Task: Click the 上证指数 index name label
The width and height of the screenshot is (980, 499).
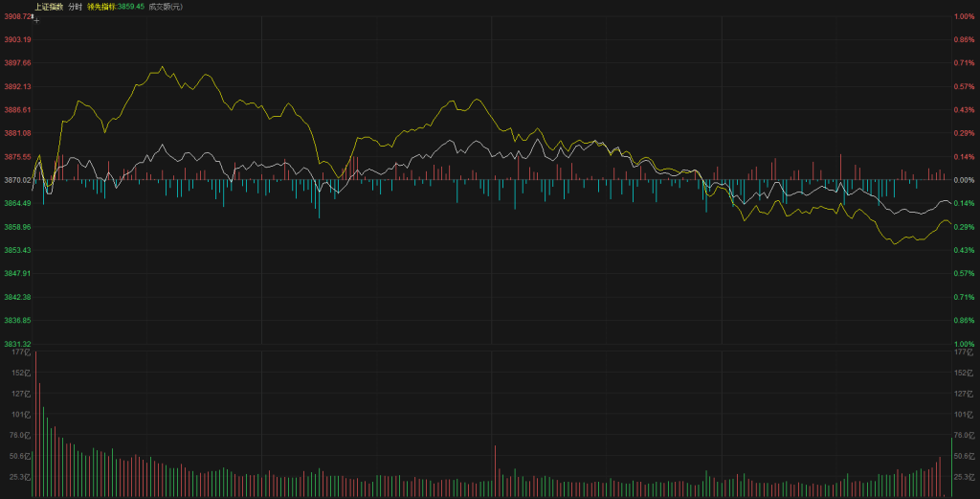Action: pyautogui.click(x=49, y=7)
